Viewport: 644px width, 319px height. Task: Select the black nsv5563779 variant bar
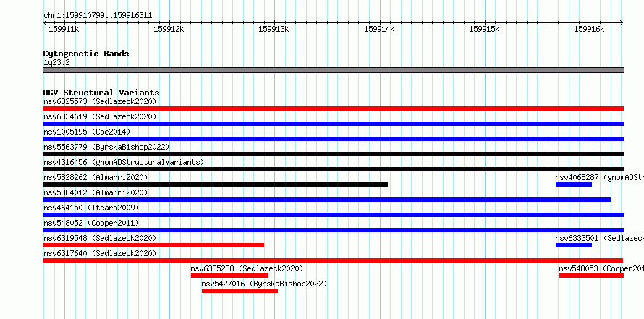(333, 154)
